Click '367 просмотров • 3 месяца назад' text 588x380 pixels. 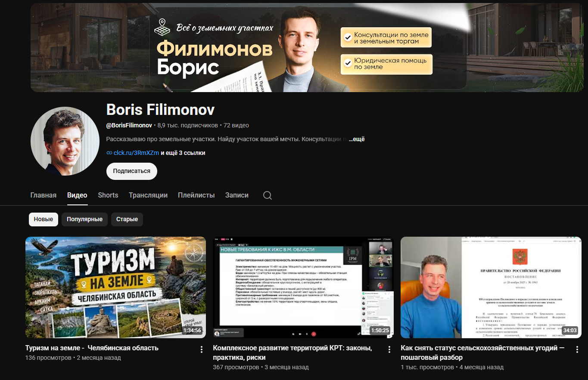(261, 368)
